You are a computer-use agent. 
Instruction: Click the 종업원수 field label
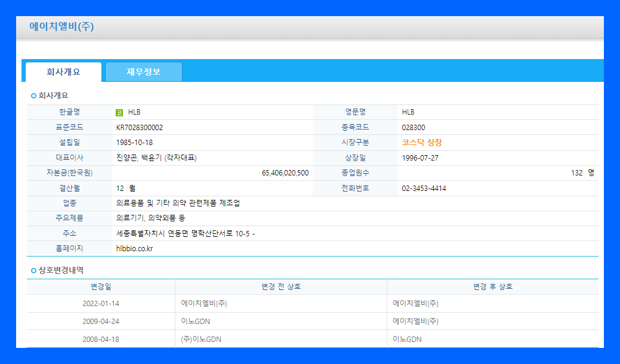click(356, 173)
